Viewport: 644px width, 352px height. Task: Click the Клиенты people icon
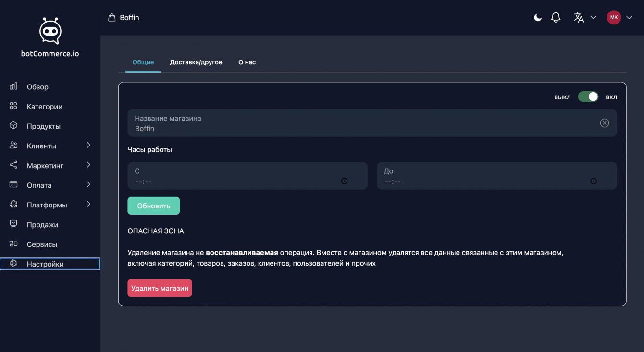pyautogui.click(x=13, y=146)
